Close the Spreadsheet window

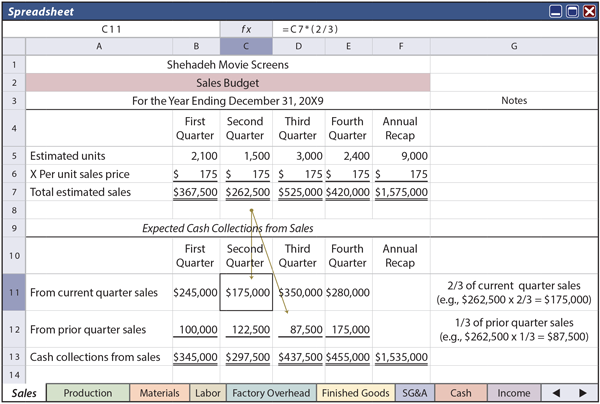pyautogui.click(x=589, y=11)
